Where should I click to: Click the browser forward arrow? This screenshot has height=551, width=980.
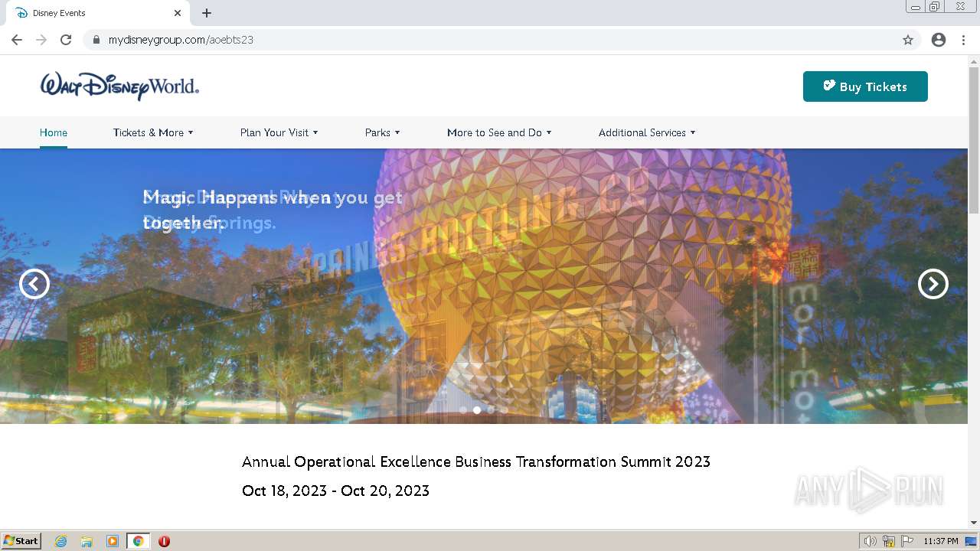[x=41, y=40]
